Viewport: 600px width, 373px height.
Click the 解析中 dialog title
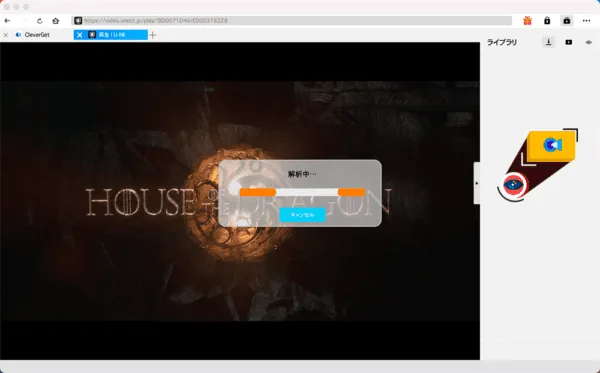pyautogui.click(x=302, y=174)
